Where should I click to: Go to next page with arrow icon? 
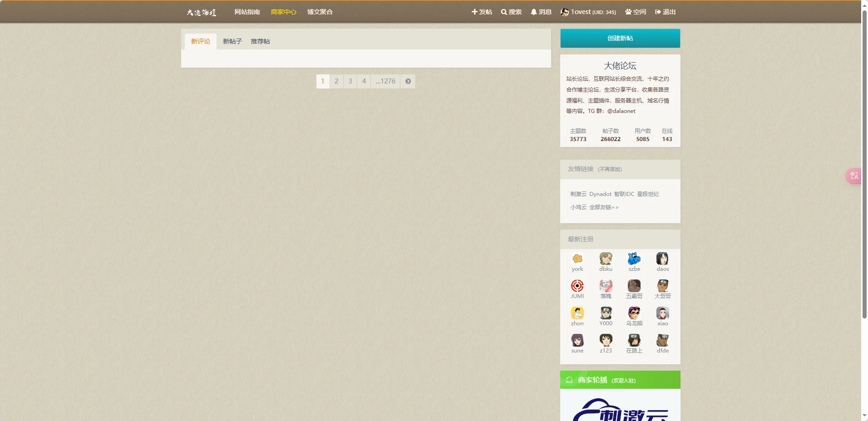(x=408, y=81)
